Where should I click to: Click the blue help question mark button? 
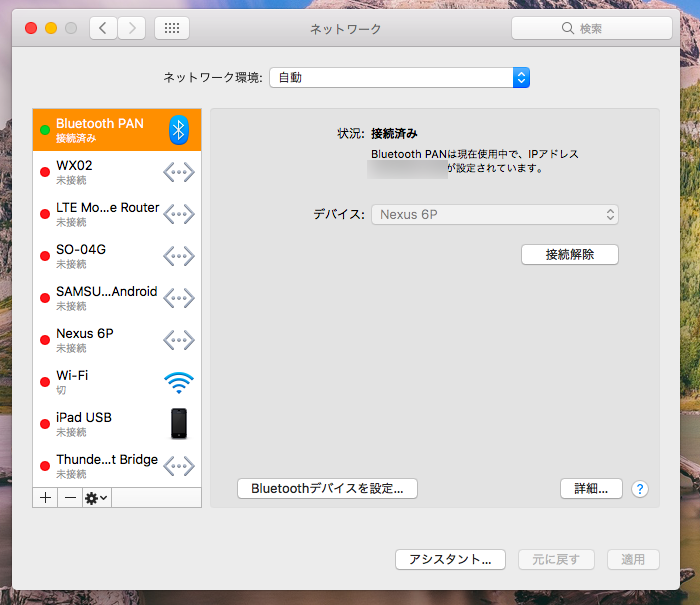pyautogui.click(x=640, y=489)
